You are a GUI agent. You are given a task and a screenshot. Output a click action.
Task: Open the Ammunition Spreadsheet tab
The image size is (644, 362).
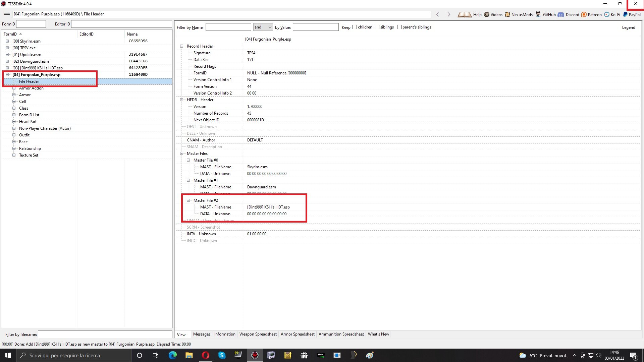(341, 334)
